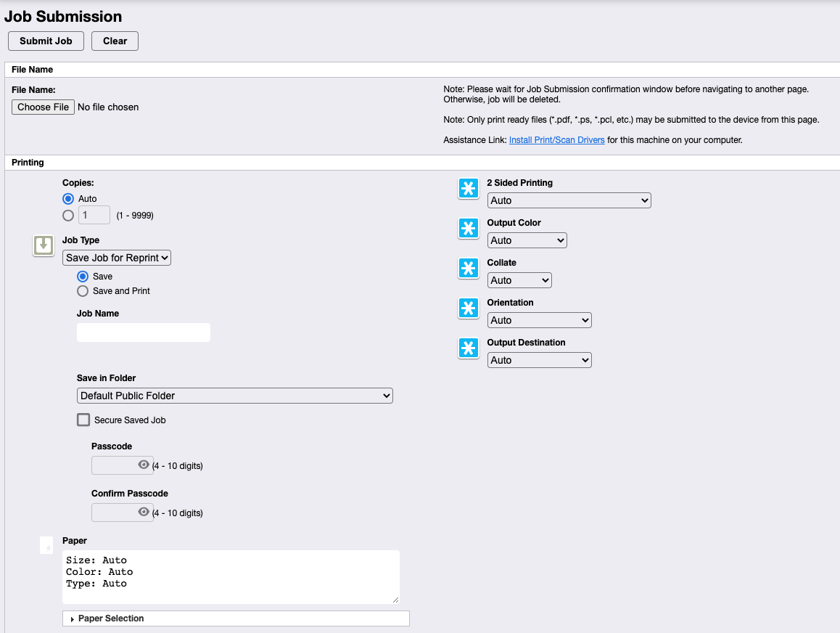This screenshot has width=840, height=633.
Task: Click the asterisk icon beside Output Destination
Action: tap(469, 348)
